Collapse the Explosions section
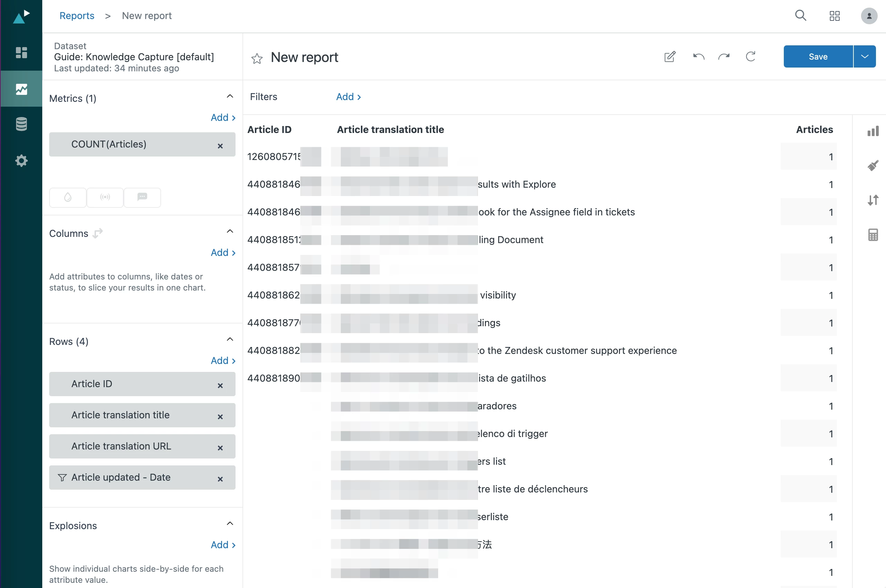Viewport: 886px width, 588px height. [230, 524]
